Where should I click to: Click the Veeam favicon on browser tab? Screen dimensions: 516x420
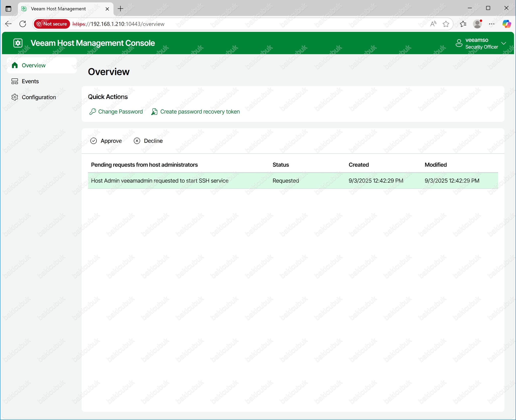(x=24, y=9)
